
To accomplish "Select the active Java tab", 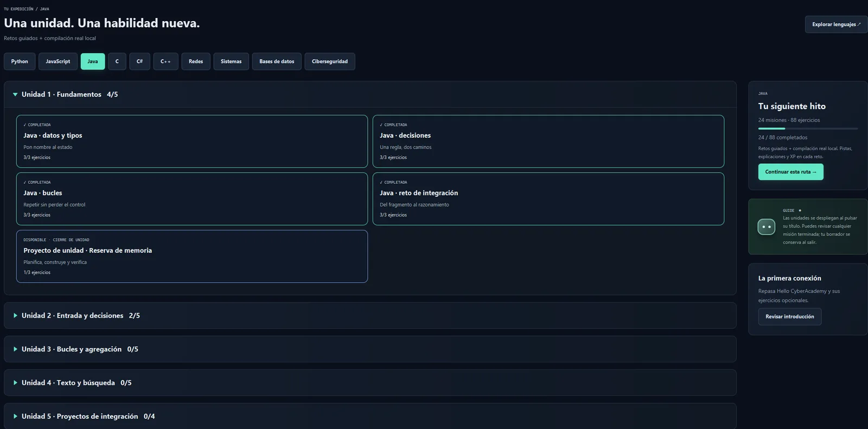I will (93, 61).
